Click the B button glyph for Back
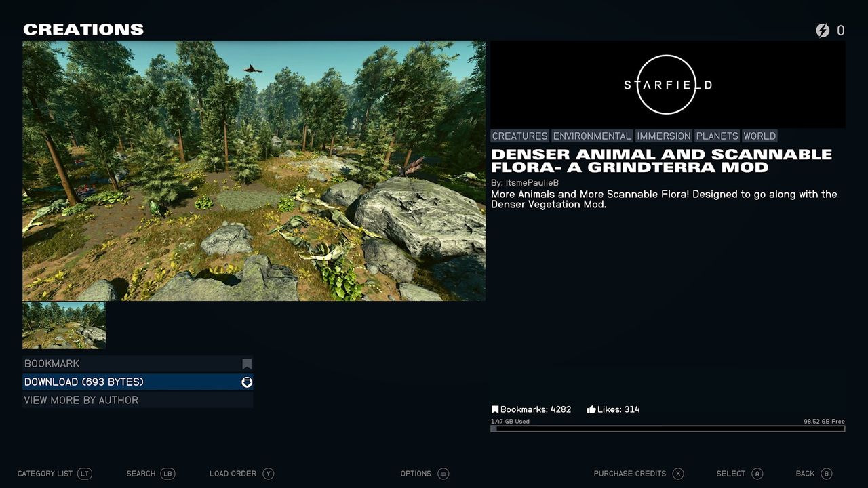This screenshot has height=488, width=868. pyautogui.click(x=827, y=474)
